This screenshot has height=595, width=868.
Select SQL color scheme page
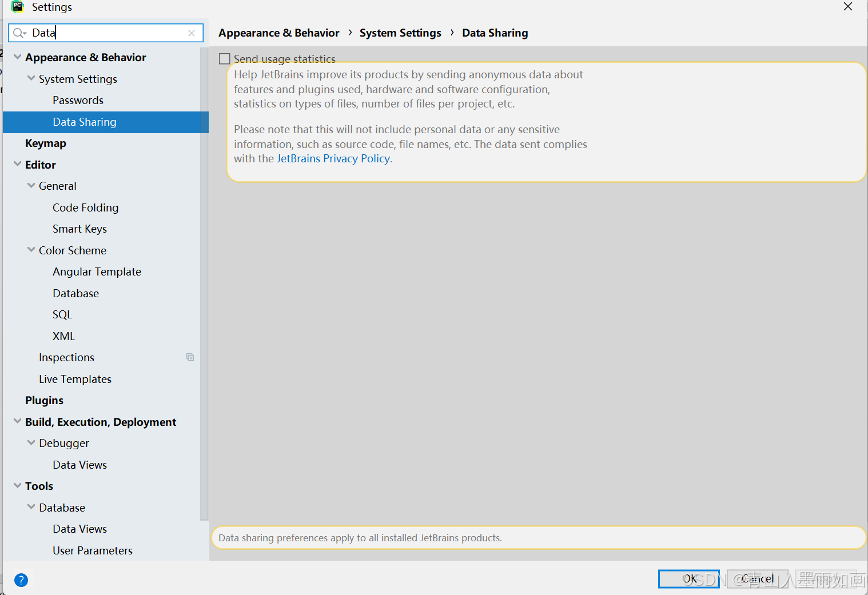click(x=62, y=315)
